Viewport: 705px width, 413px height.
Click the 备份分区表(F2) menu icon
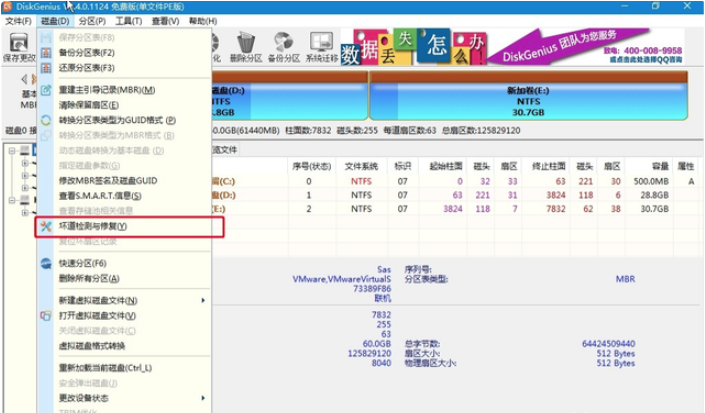click(x=46, y=53)
